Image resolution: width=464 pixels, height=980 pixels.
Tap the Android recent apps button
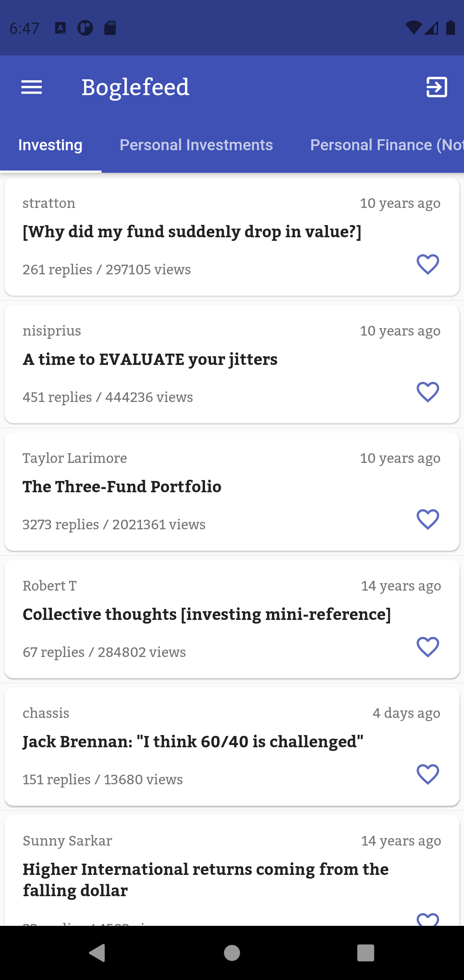(x=365, y=953)
